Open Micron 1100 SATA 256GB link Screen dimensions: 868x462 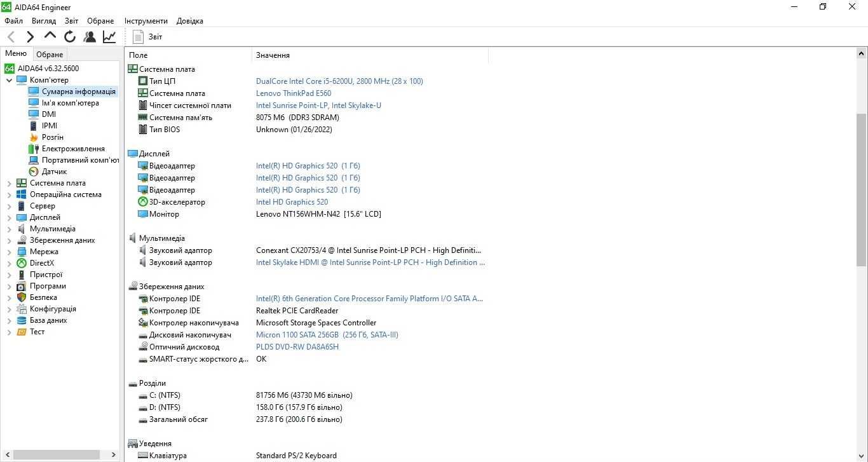[x=327, y=335]
